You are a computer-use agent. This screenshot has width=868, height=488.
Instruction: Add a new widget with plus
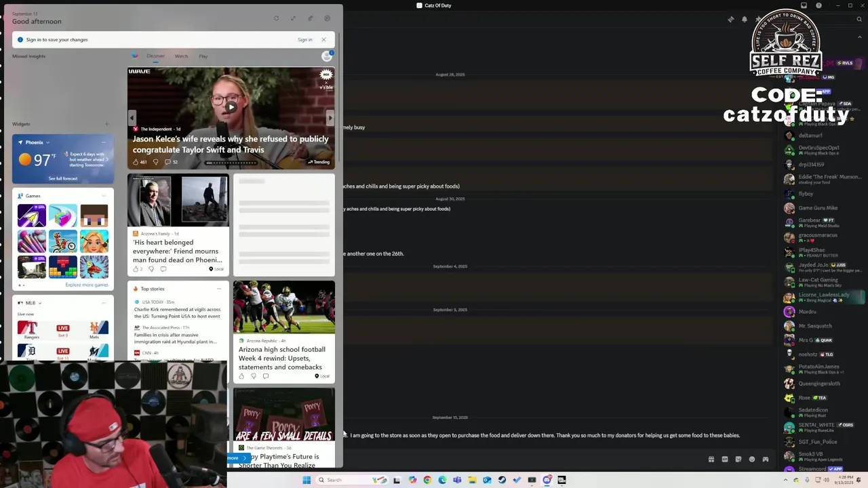pyautogui.click(x=106, y=124)
